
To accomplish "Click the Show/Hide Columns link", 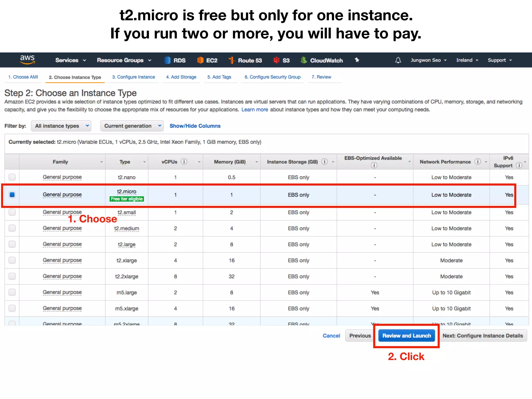I will pyautogui.click(x=195, y=126).
